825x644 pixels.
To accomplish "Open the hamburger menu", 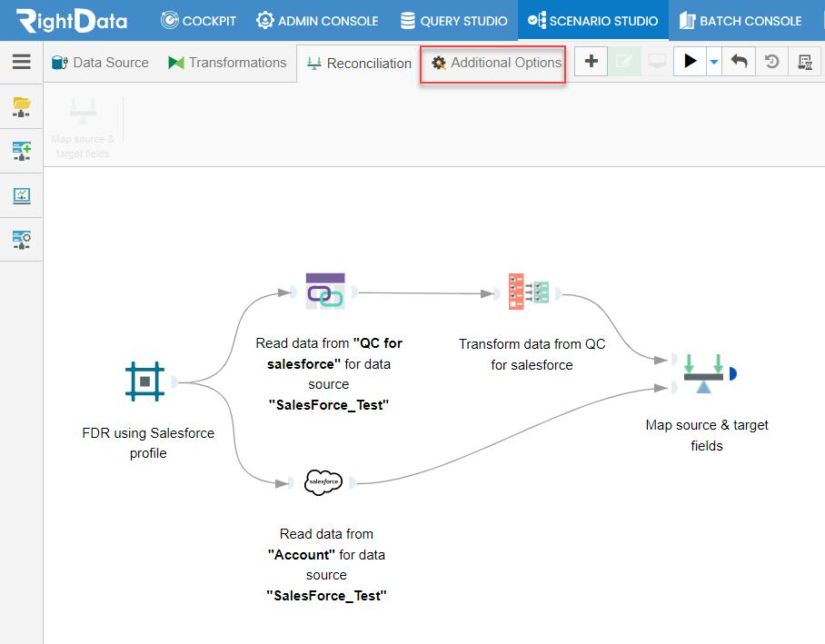I will (x=22, y=62).
